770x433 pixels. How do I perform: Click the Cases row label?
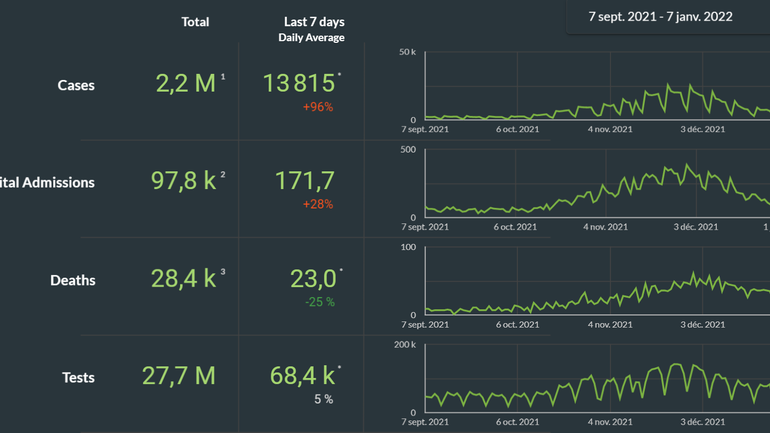(x=76, y=86)
